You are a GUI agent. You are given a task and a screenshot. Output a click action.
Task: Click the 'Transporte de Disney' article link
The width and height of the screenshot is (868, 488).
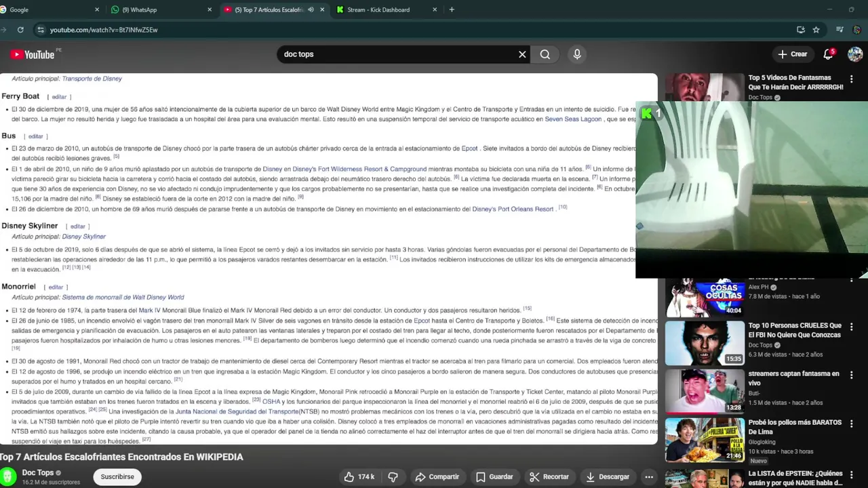click(x=92, y=79)
